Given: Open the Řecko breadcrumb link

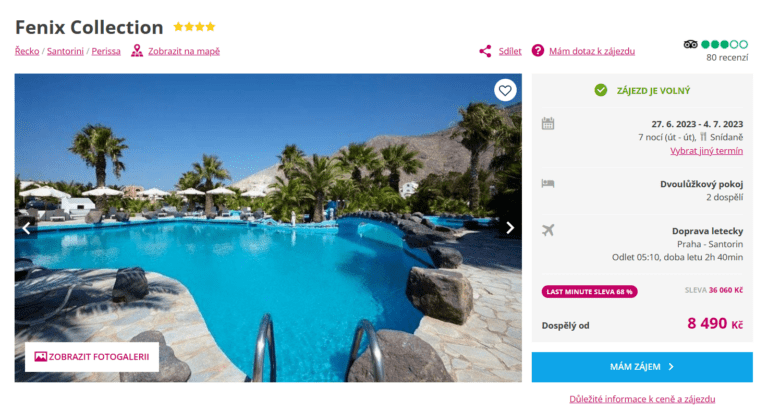Looking at the screenshot, I should click(27, 51).
